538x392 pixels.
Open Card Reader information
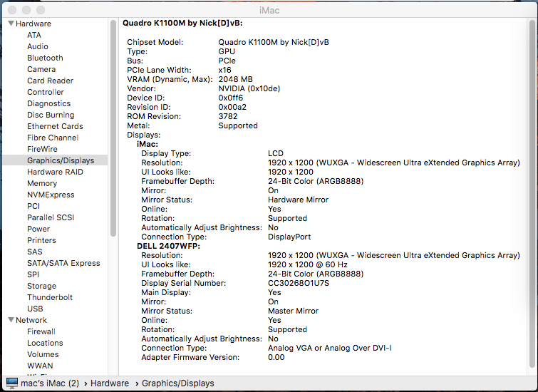[x=51, y=81]
